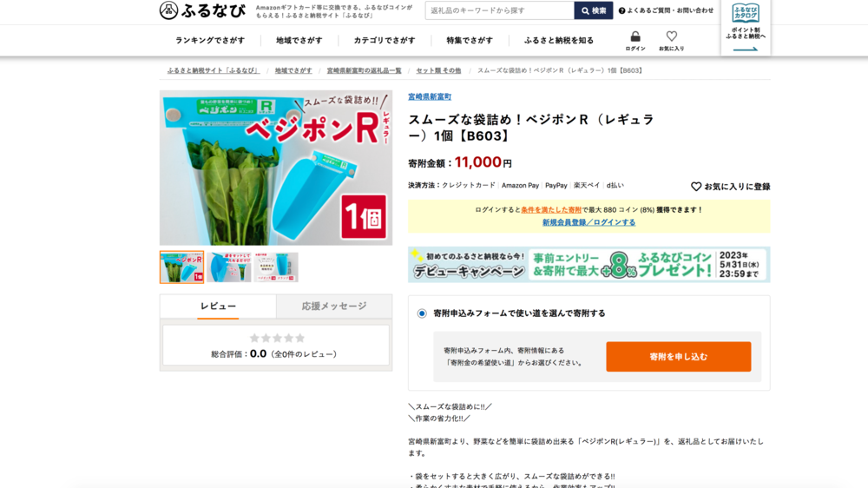This screenshot has width=868, height=488.
Task: Add item with お気に入りに登録 heart
Action: 696,187
